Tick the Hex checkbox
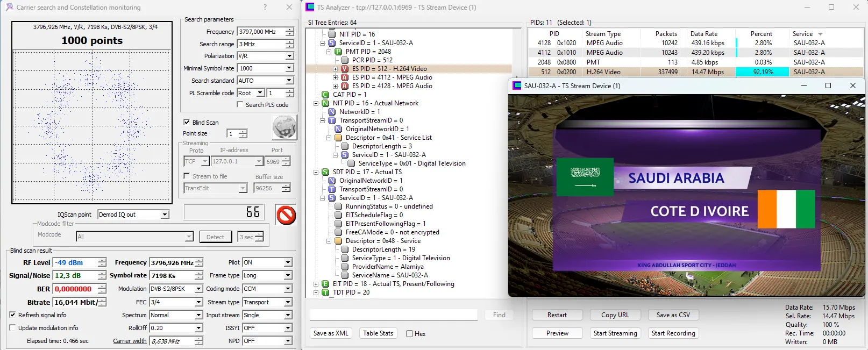The height and width of the screenshot is (350, 868). pyautogui.click(x=410, y=334)
